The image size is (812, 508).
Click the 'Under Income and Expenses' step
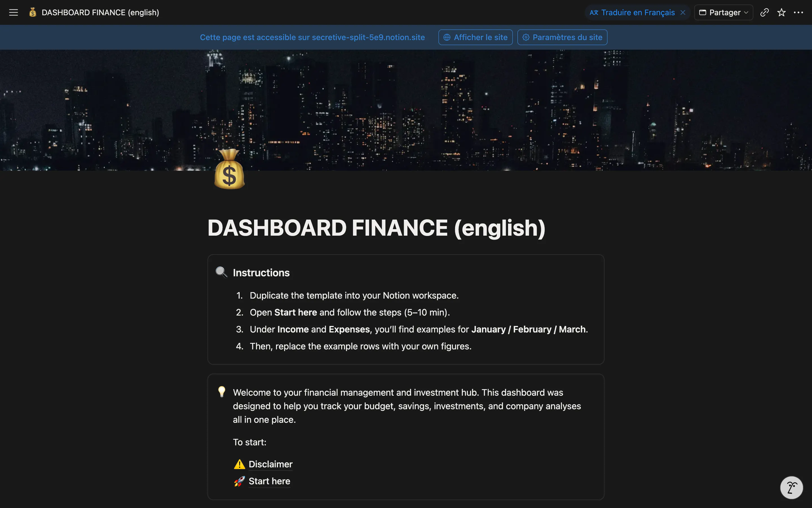pyautogui.click(x=419, y=329)
